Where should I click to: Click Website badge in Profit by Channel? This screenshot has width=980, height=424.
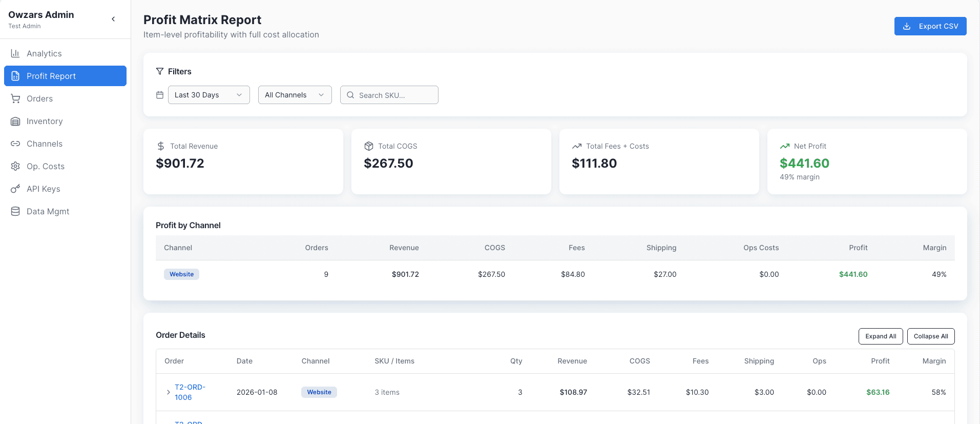pos(181,274)
